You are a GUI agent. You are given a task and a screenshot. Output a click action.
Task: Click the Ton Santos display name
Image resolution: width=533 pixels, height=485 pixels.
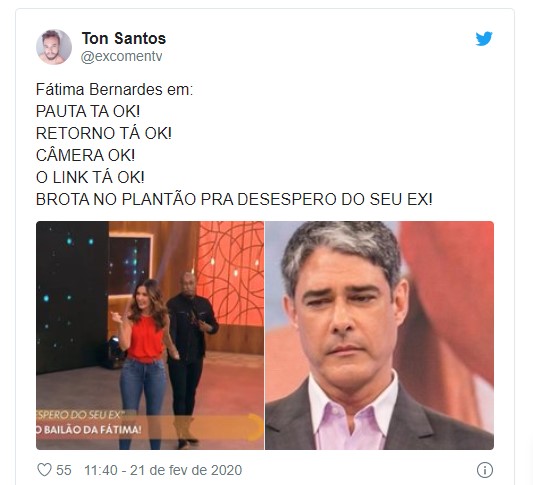click(124, 38)
